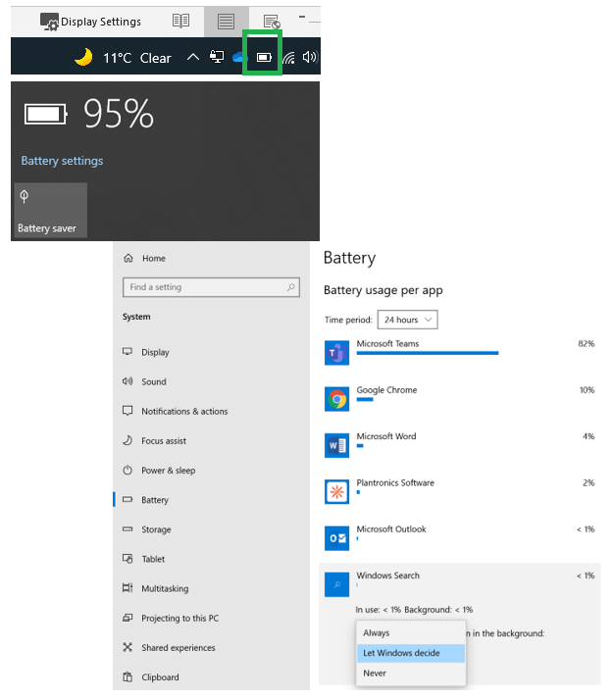Choose Never in background dropdown list

(x=411, y=674)
